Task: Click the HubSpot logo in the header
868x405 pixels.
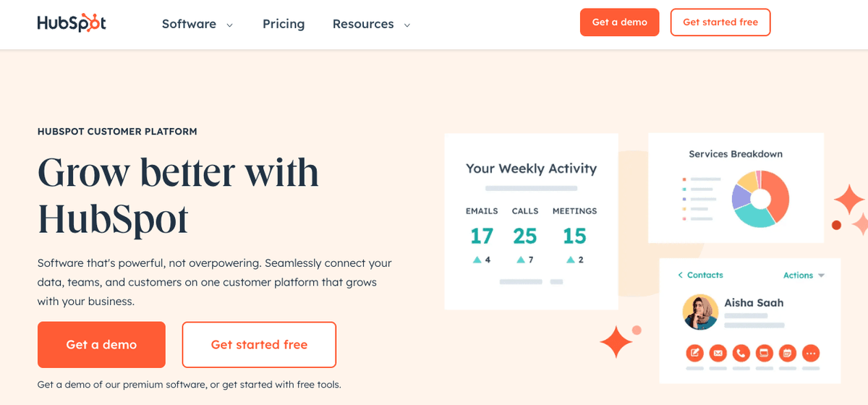Action: pos(72,23)
